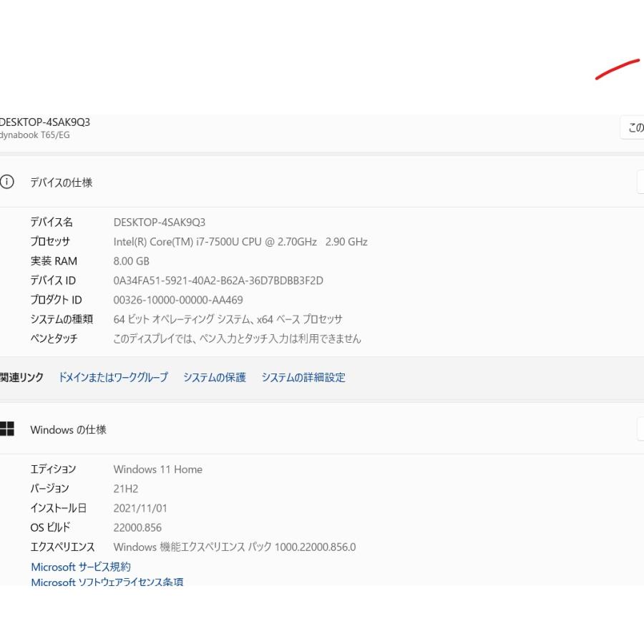Open the Microsoft ソフトウェアライセンス条項 link
Screen dimensions: 644x644
pos(107,582)
